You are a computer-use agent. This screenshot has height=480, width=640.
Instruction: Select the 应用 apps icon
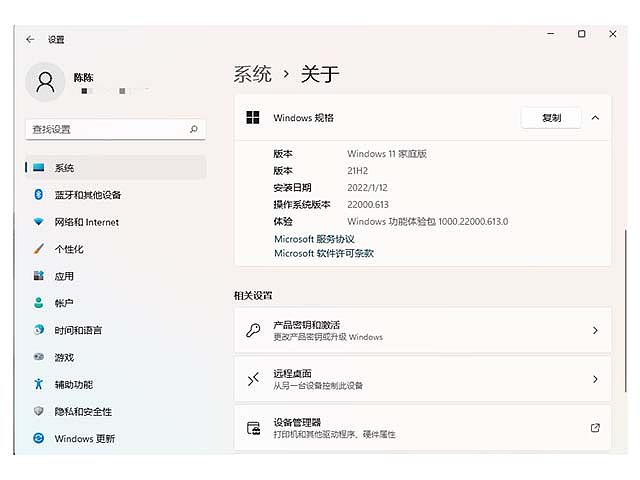pos(39,276)
